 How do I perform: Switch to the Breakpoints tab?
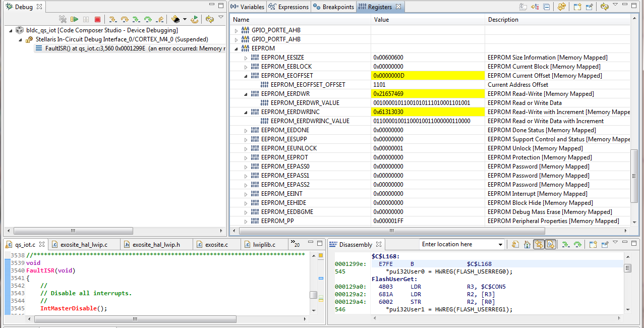point(333,7)
